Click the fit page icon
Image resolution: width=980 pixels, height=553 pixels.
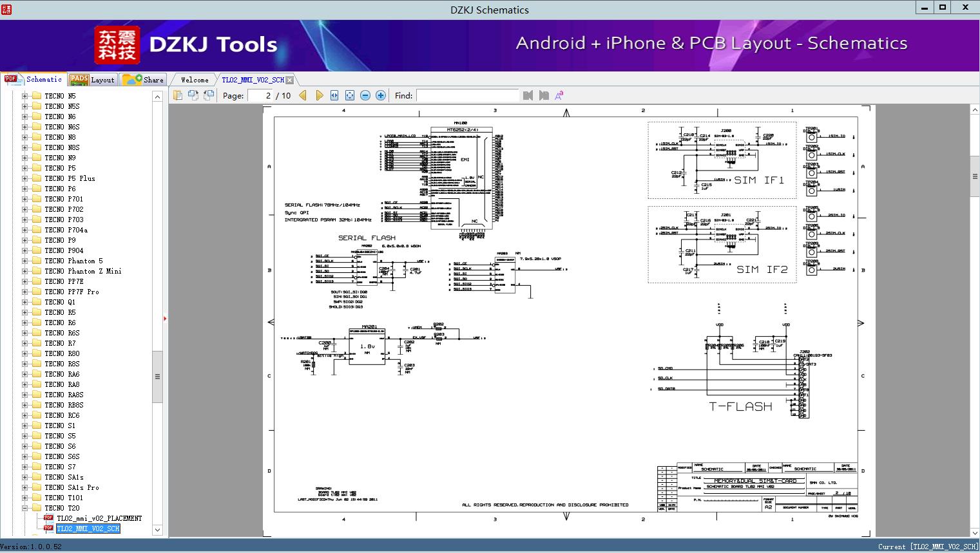coord(350,95)
